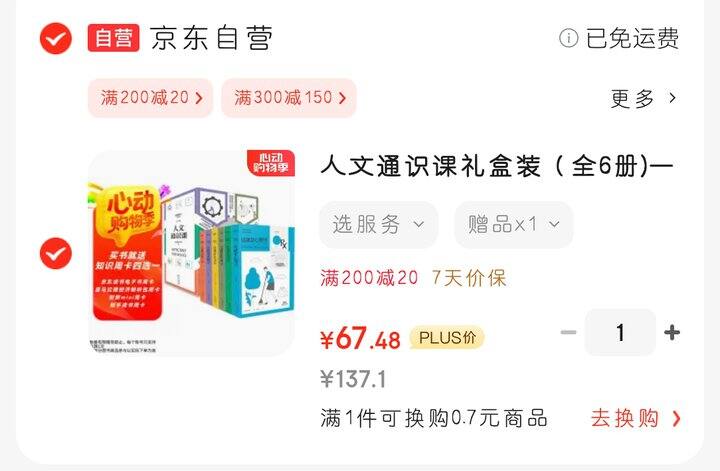Open product title 人文通识课礼盒装
Image resolution: width=720 pixels, height=471 pixels.
(496, 166)
